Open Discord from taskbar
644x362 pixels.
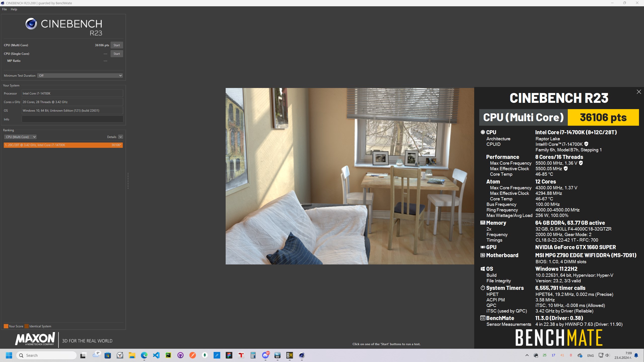(x=265, y=355)
